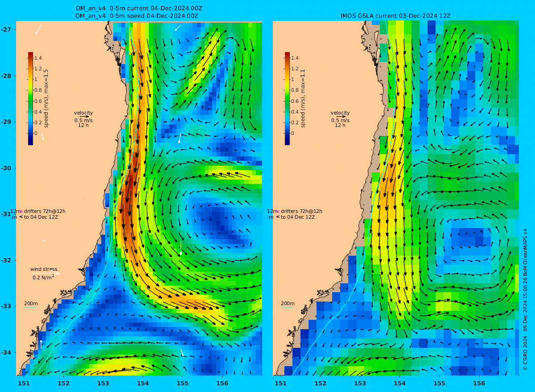Click the 'speed (m/s), max=1.5' colorbar label

click(46, 98)
